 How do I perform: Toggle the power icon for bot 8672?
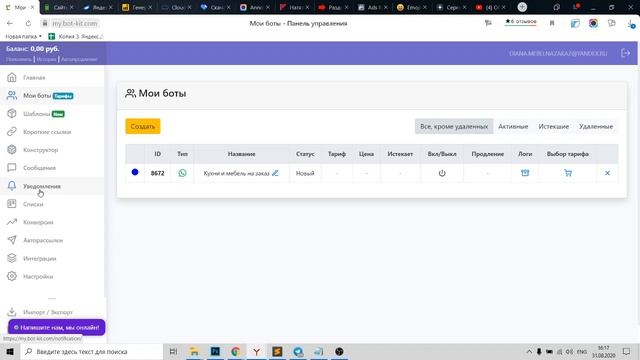pos(442,173)
